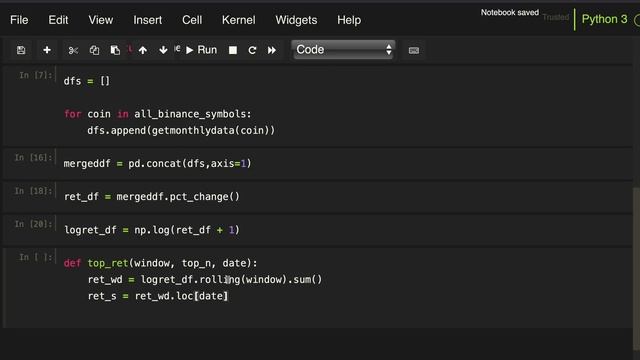Move selected cell up with the arrow
640x360 pixels.
pyautogui.click(x=142, y=50)
